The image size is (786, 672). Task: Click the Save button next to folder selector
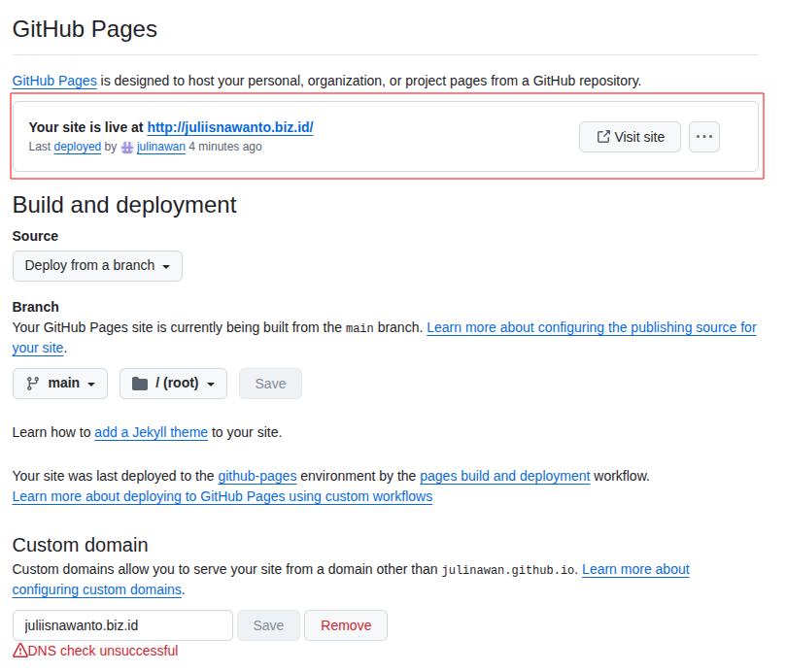pos(270,384)
